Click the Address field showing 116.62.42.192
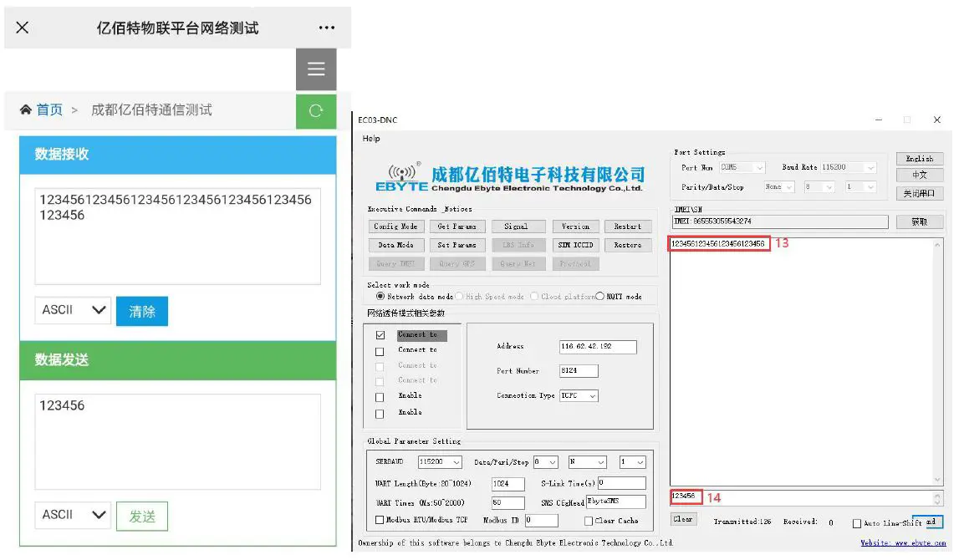The height and width of the screenshot is (560, 964). tap(598, 347)
